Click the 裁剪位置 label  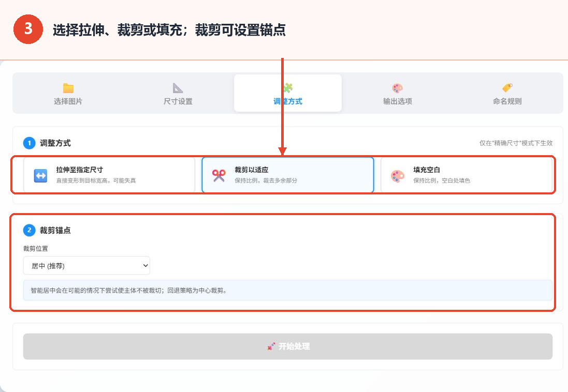coord(36,248)
